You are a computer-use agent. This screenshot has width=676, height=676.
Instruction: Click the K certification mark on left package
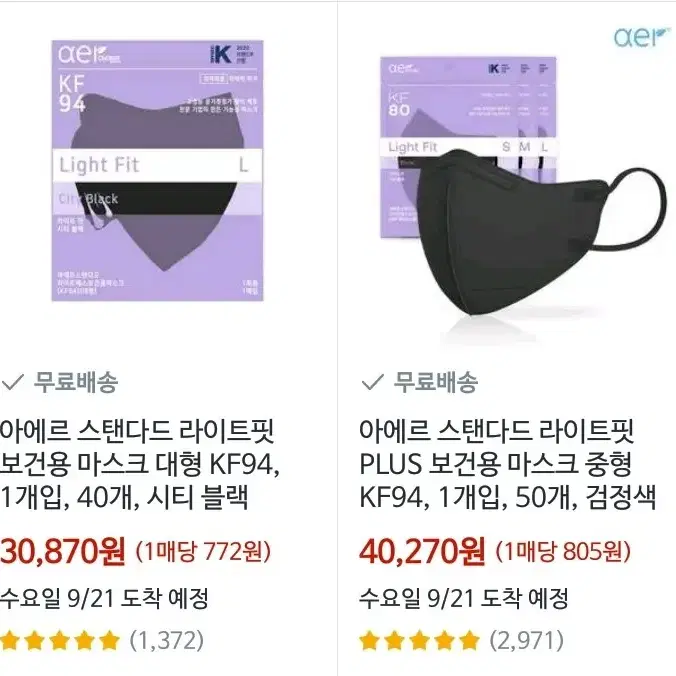click(x=221, y=54)
